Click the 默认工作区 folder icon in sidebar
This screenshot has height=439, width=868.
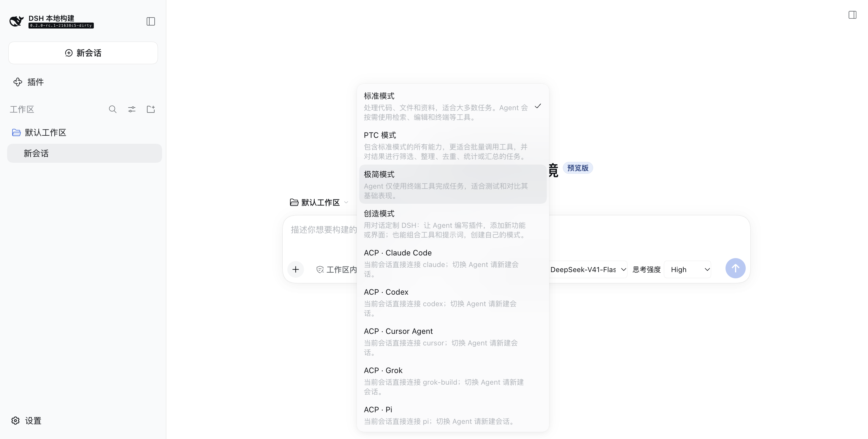pos(16,132)
